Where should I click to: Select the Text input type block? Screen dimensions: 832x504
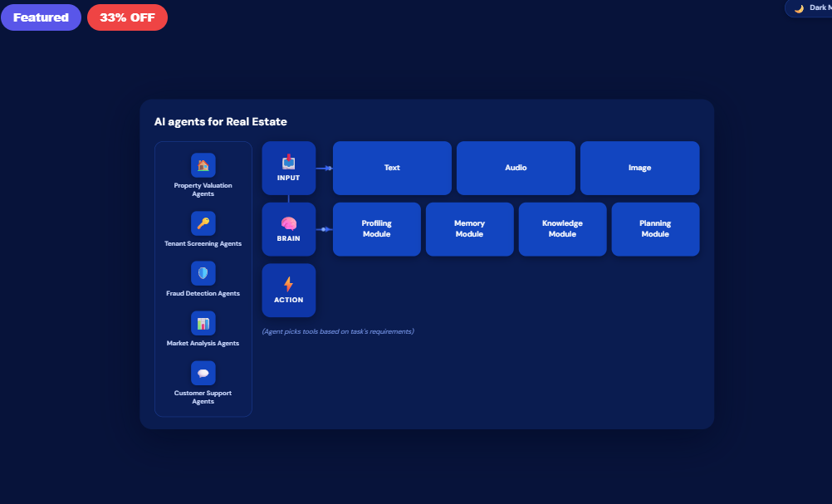tap(392, 168)
